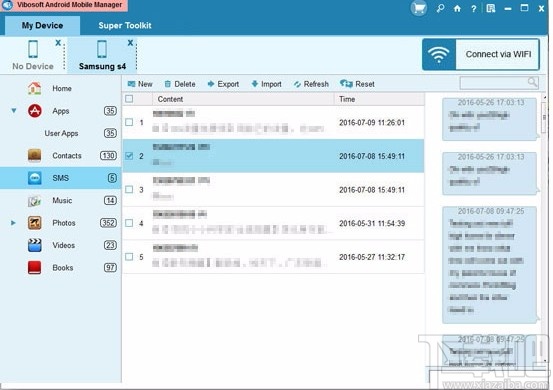
Task: Click the Connect via WIFI button
Action: click(481, 55)
